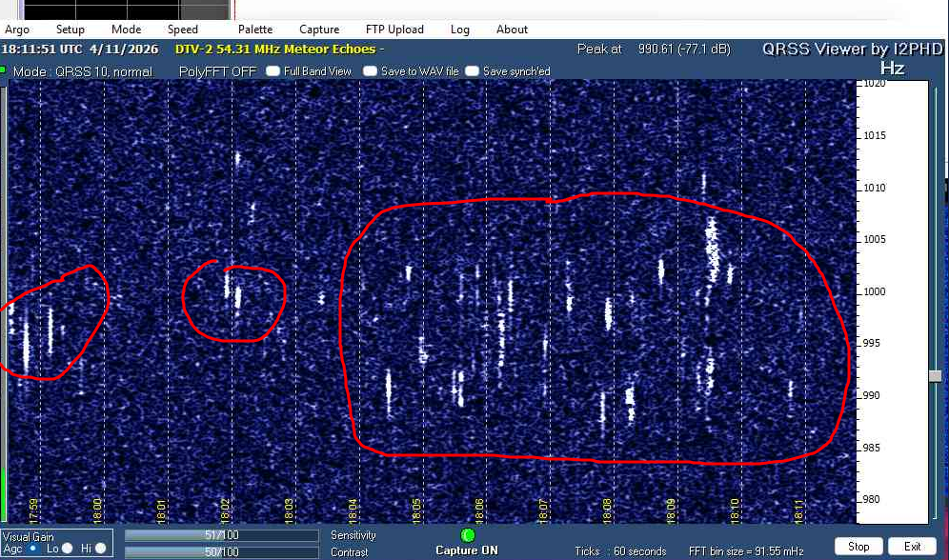Select the Lo visual gain radio button
This screenshot has width=949, height=560.
[68, 548]
